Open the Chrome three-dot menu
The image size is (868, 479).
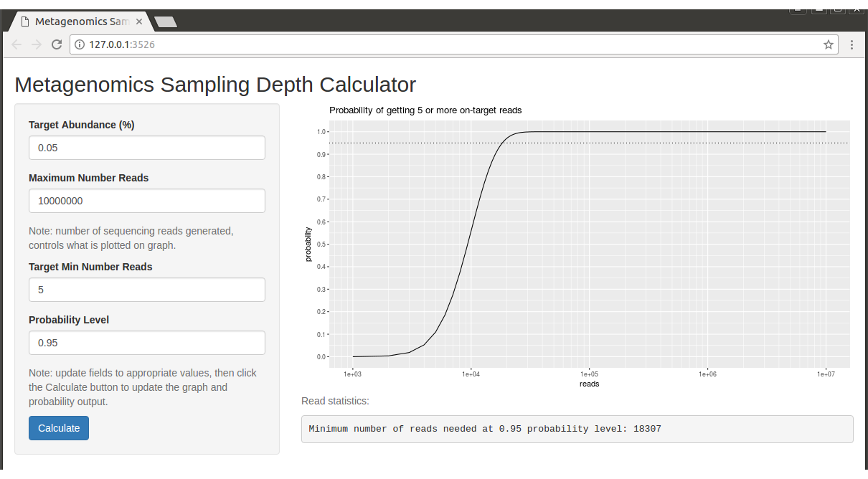pos(852,44)
